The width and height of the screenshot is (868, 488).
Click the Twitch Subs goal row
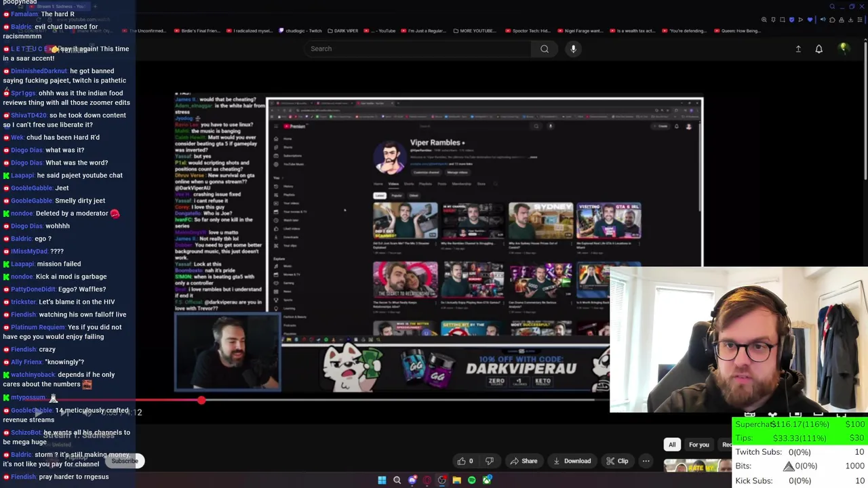coord(800,452)
